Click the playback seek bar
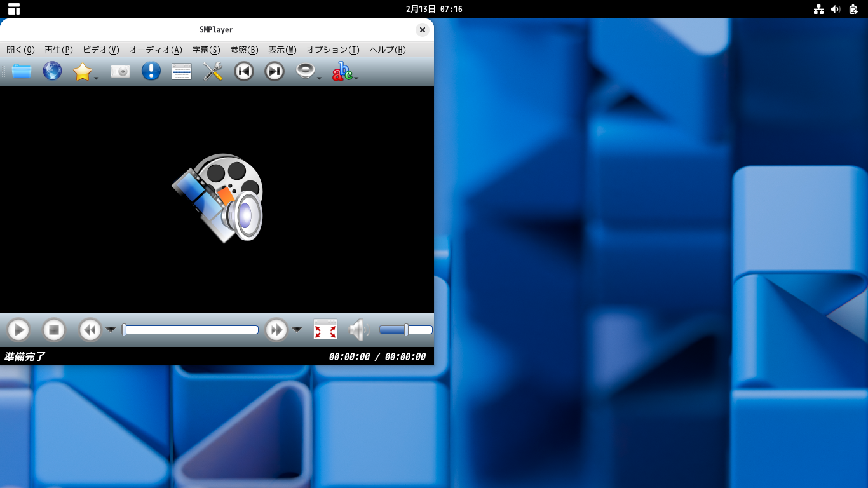This screenshot has height=488, width=868. [x=191, y=330]
